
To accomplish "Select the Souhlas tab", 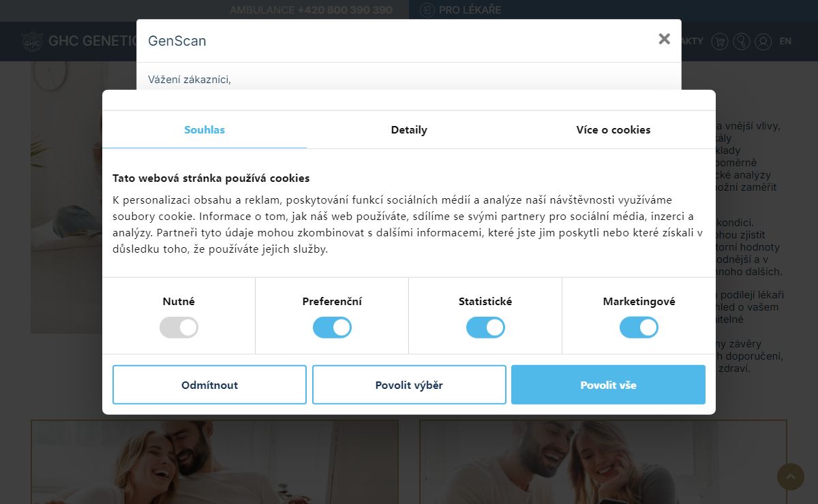I will coord(204,129).
